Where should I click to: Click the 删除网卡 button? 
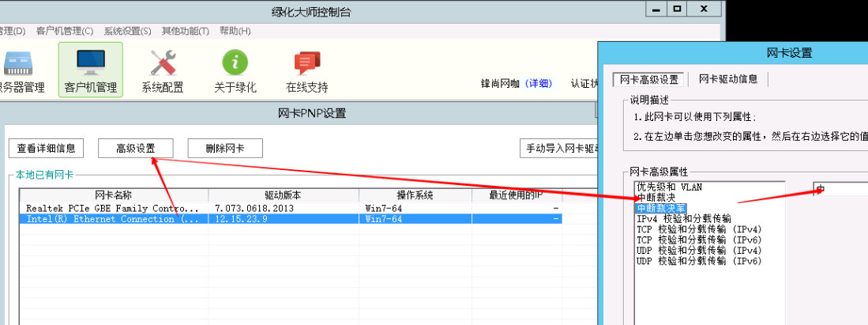tap(224, 148)
